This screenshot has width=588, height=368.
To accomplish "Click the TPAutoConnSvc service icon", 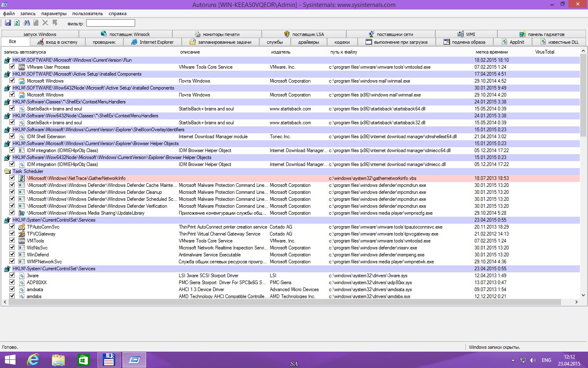I will tap(22, 227).
